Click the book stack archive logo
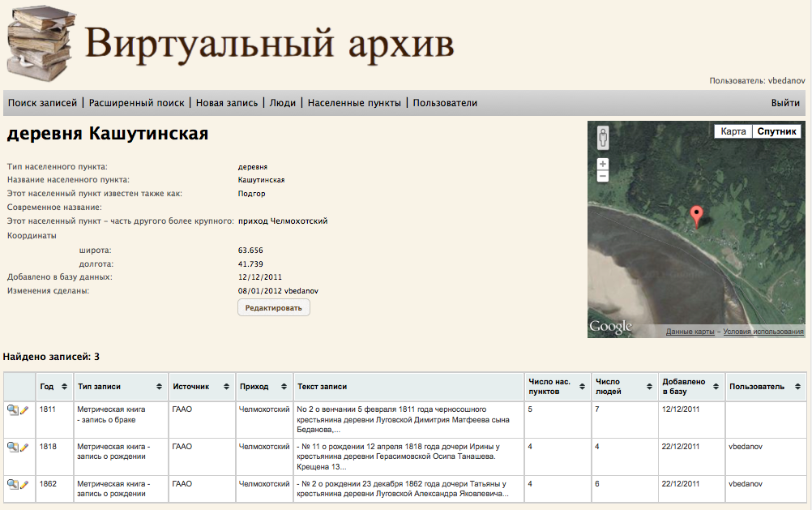Viewport: 812px width, 510px height. (x=41, y=44)
